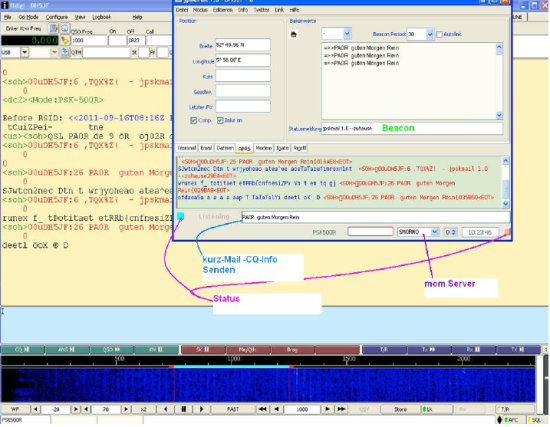Switch to the Dateien tab
Viewport: 550px width, 427px height.
click(x=225, y=148)
